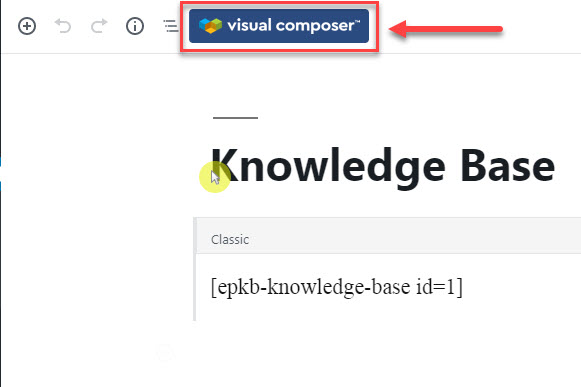Click the word 'Knowledge' in the title
581x387 pixels.
click(328, 168)
